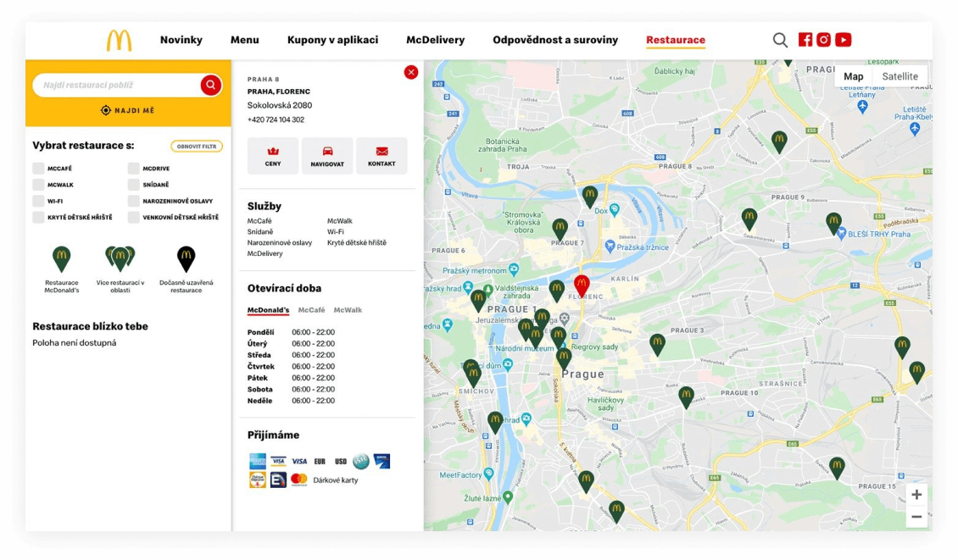
Task: Click the restaurant pin near Dox
Action: 589,197
